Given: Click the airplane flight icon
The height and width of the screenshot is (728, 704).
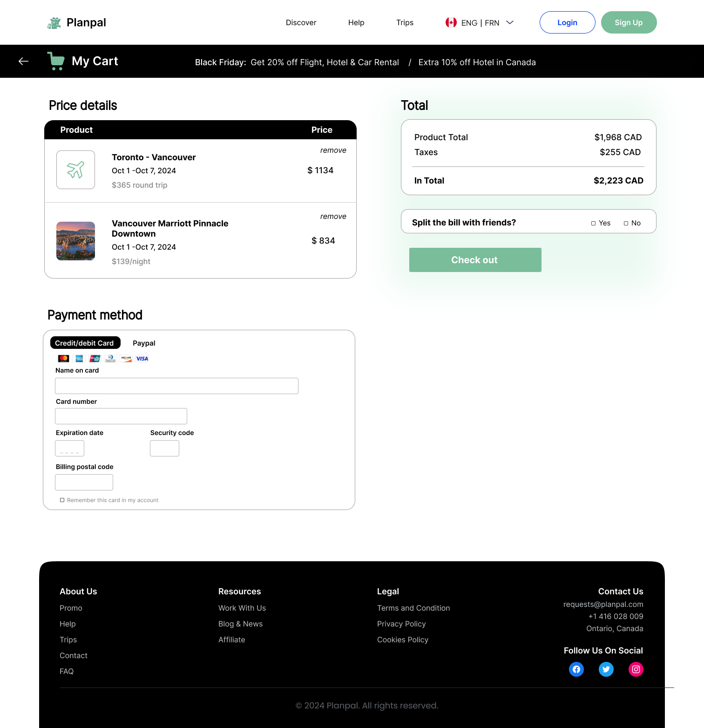Looking at the screenshot, I should 75,170.
